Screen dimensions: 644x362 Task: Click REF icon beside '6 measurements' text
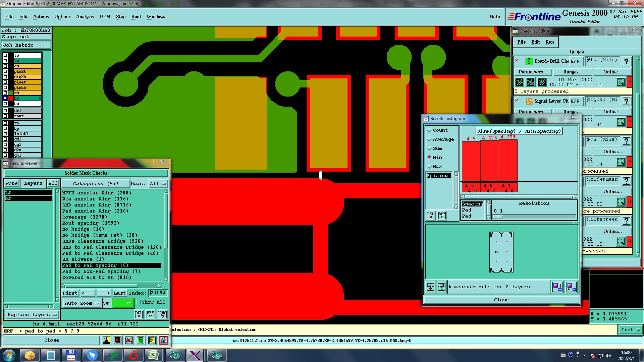pos(442,287)
